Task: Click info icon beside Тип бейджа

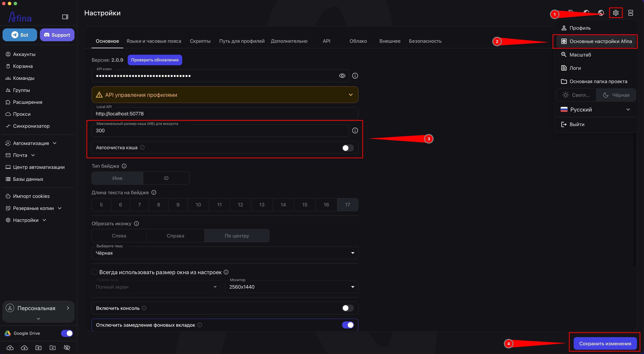Action: tap(124, 166)
